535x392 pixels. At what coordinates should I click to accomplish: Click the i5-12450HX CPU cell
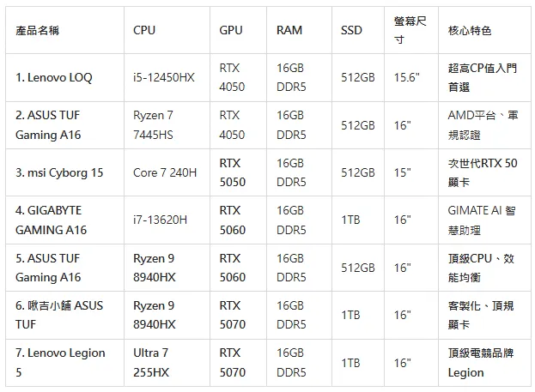(x=164, y=78)
